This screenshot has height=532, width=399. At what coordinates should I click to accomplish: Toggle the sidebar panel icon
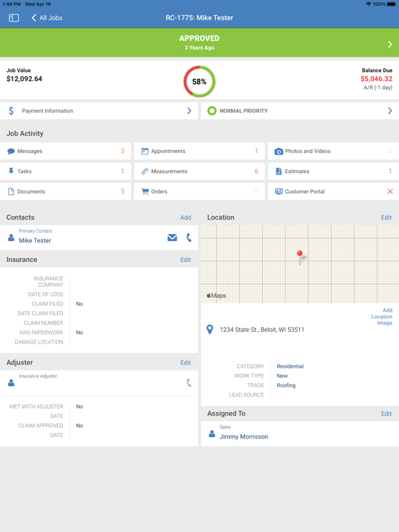[x=14, y=17]
